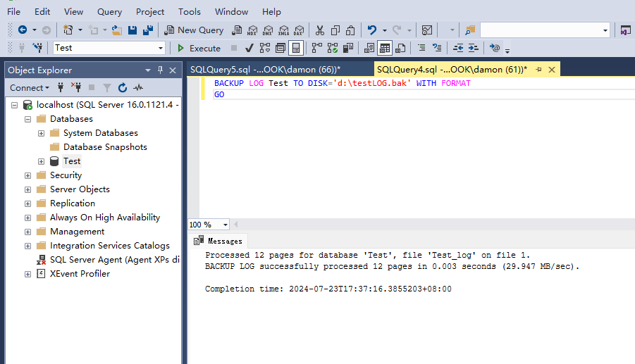This screenshot has height=364, width=635.
Task: Click the Save floppy disk icon
Action: 132,30
